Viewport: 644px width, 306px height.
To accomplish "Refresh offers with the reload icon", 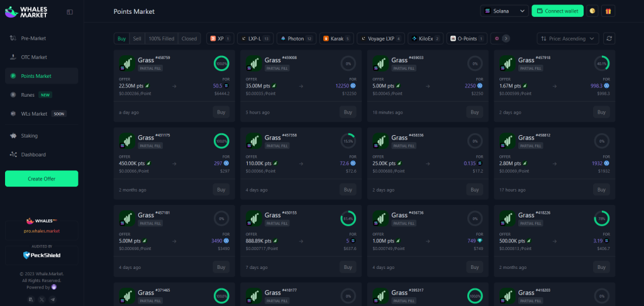I will (609, 38).
